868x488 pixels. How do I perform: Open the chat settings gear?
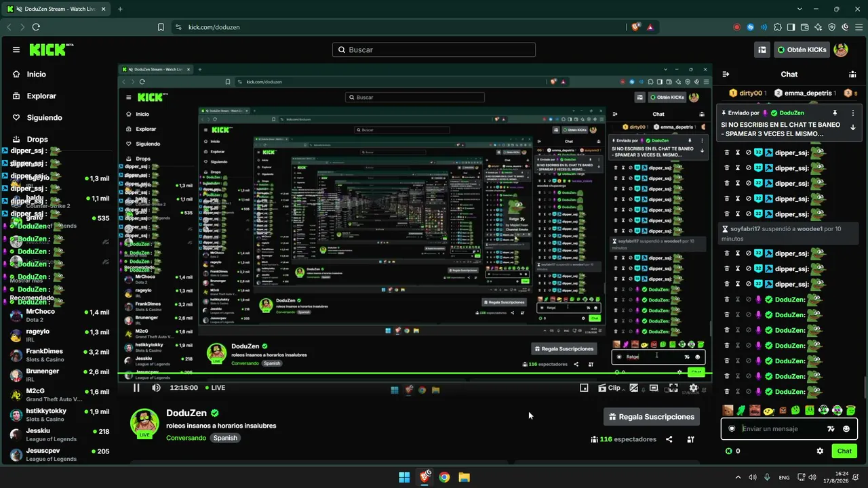[820, 451]
